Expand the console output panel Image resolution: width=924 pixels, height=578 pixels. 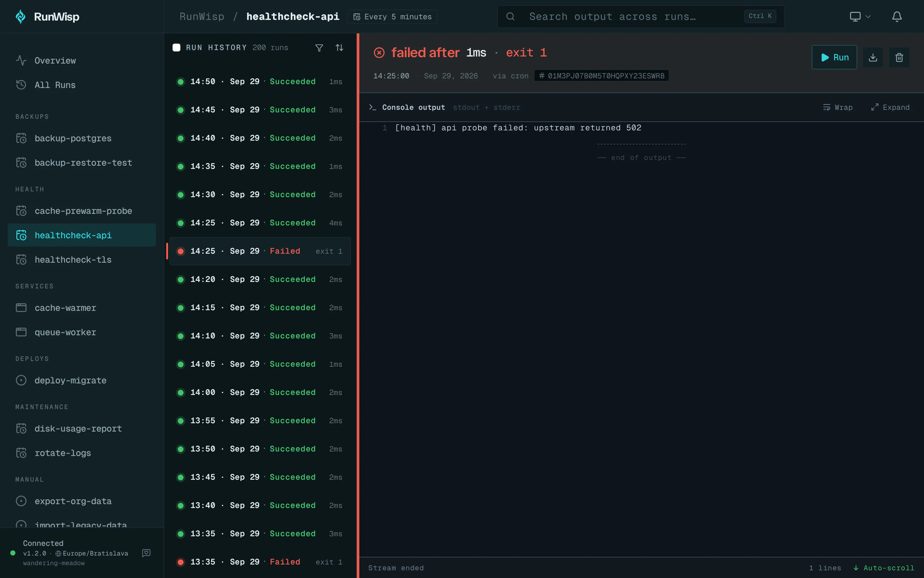890,108
